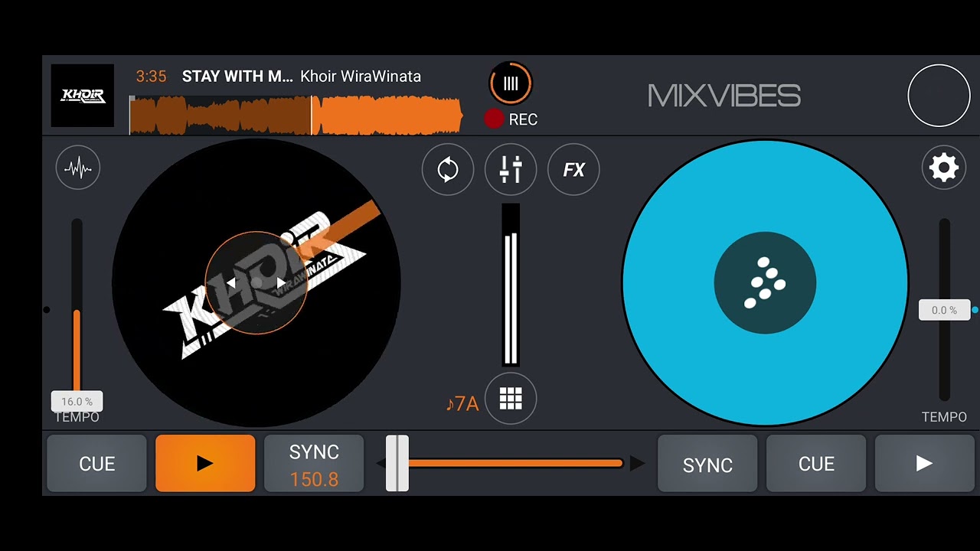Click the blue right turntable platter
This screenshot has height=551, width=980.
click(x=765, y=283)
